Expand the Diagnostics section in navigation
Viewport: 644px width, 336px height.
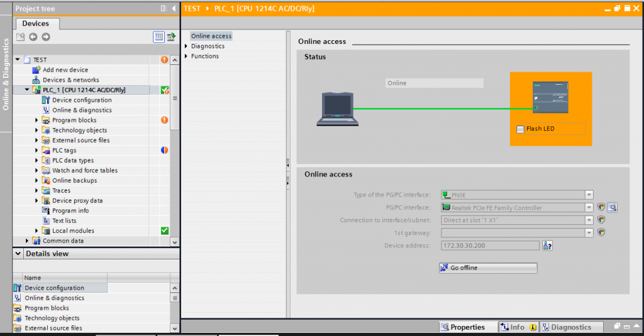186,46
